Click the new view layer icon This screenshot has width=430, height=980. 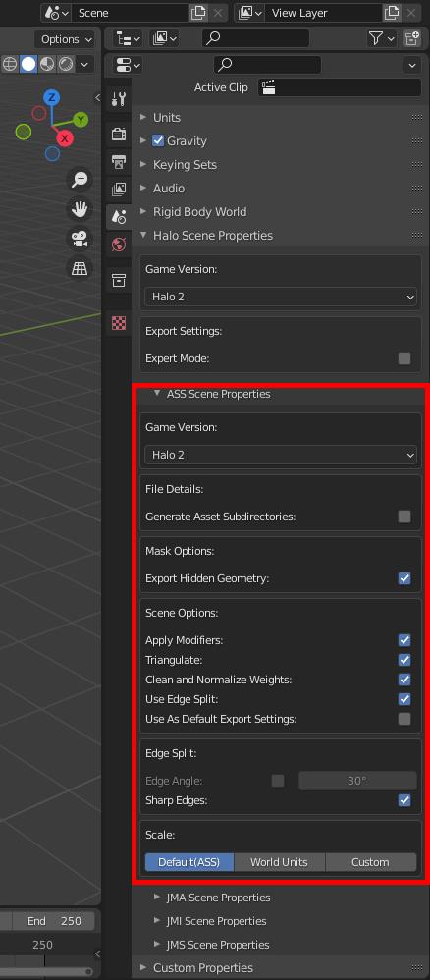coord(392,13)
